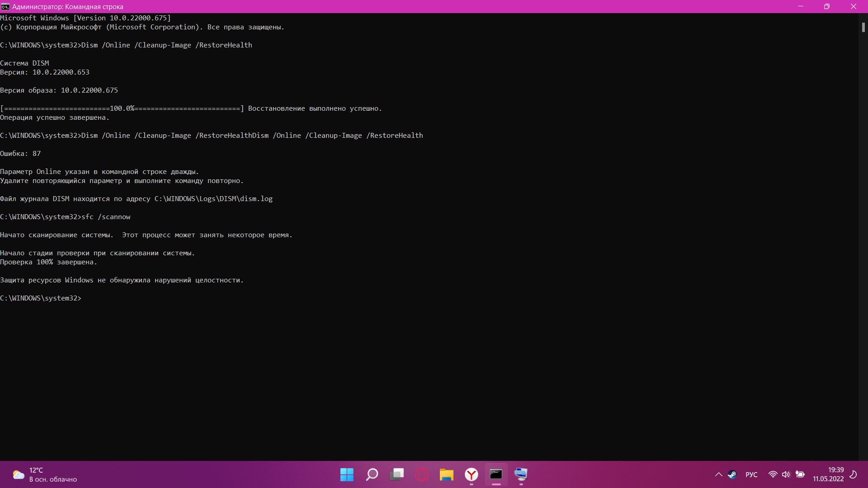
Task: Click the last prompt C:\WINDOWS\system32>
Action: click(41, 298)
